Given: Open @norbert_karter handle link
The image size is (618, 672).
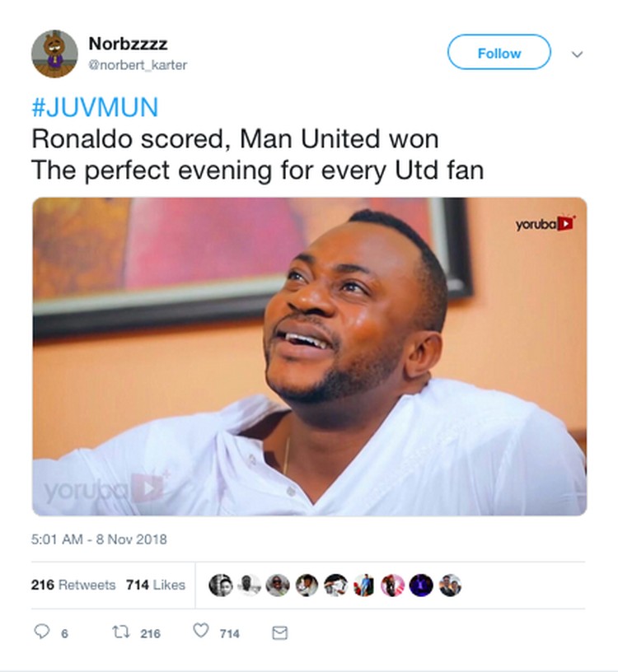Looking at the screenshot, I should point(138,65).
